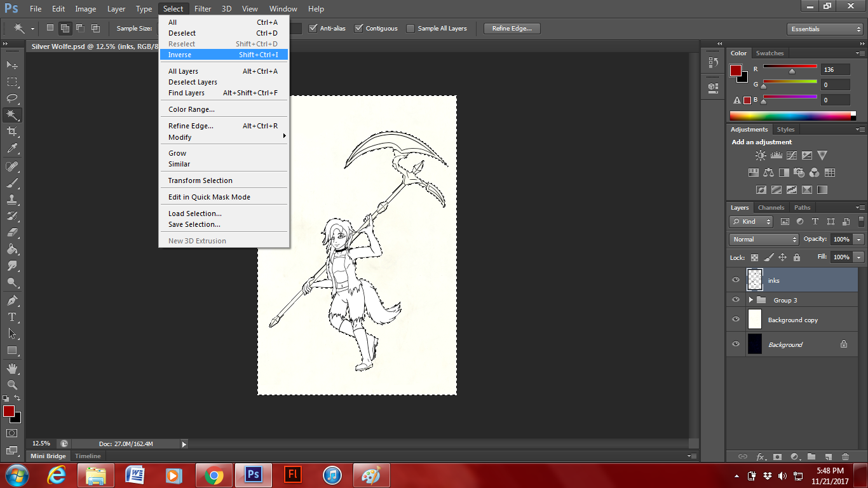Select the Horizontal Type tool

[12, 317]
